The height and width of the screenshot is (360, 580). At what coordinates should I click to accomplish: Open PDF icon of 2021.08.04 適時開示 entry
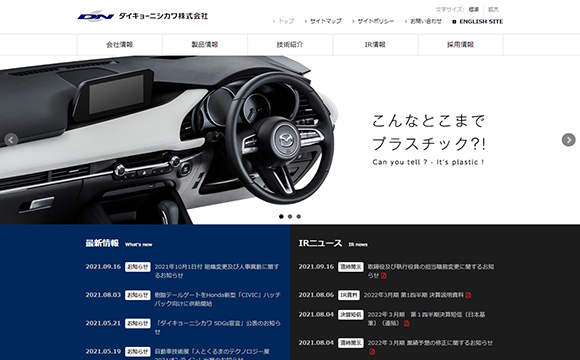[372, 351]
